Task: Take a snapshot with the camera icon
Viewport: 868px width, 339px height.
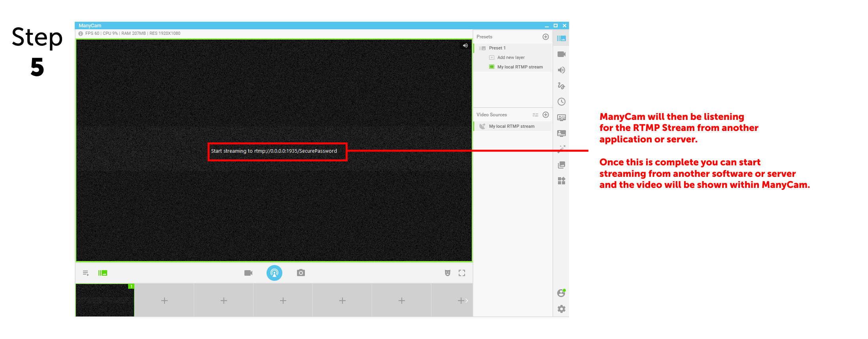Action: coord(301,273)
